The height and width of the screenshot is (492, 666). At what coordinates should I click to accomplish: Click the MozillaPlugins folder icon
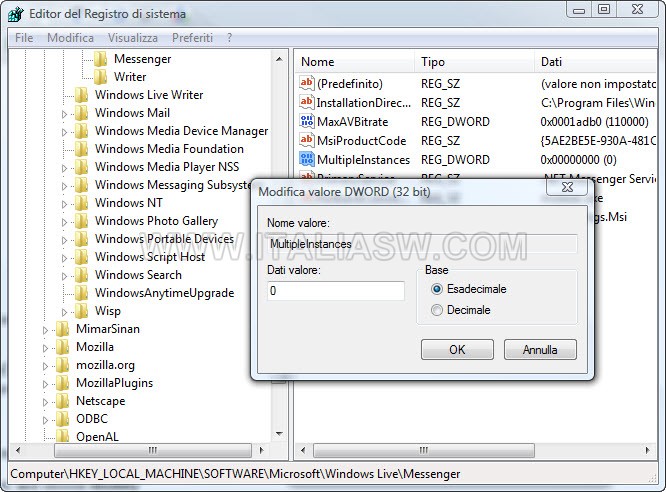[62, 383]
